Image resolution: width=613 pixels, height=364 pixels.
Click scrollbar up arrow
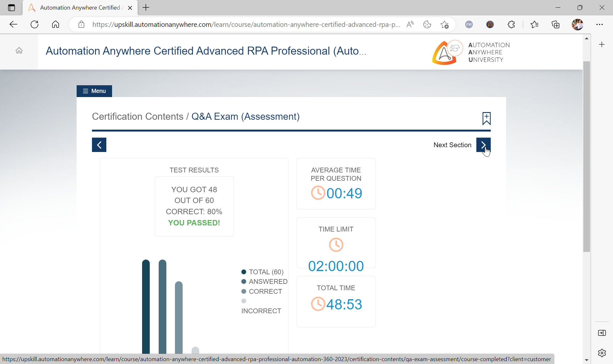coord(587,38)
